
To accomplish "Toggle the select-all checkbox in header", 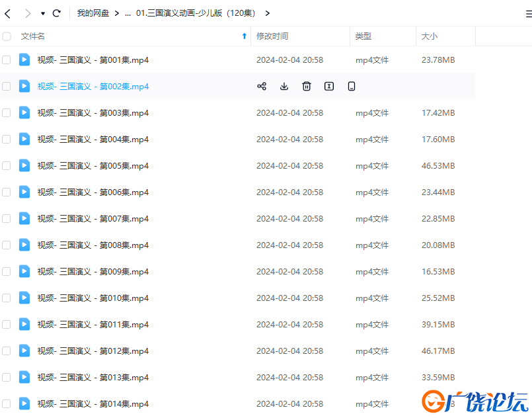I will (7, 36).
